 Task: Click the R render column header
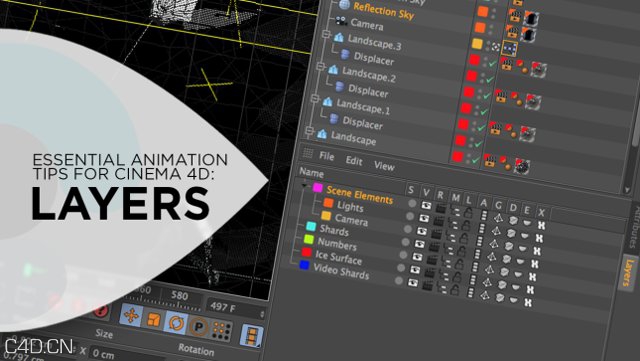[x=440, y=195]
